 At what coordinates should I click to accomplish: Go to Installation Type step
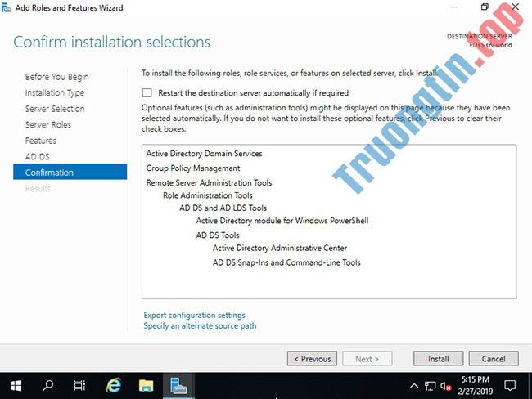pyautogui.click(x=55, y=93)
